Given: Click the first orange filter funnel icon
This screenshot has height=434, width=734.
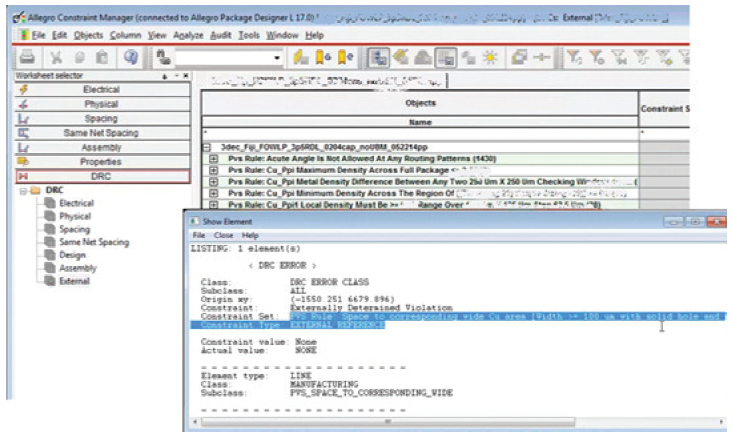Looking at the screenshot, I should (574, 57).
